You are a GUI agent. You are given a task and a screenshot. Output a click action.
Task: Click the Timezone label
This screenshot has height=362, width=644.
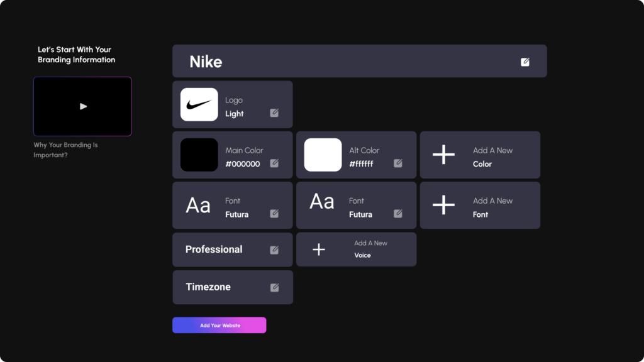pos(208,287)
